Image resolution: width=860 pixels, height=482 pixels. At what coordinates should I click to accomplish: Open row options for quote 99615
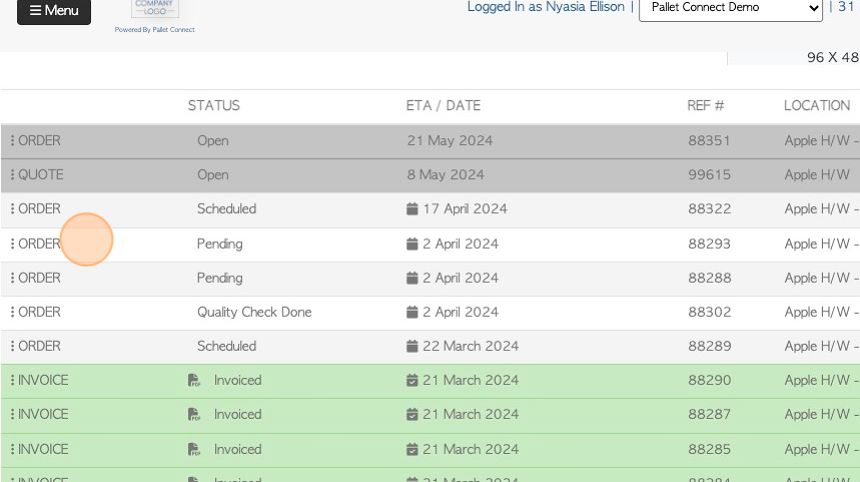coord(12,174)
